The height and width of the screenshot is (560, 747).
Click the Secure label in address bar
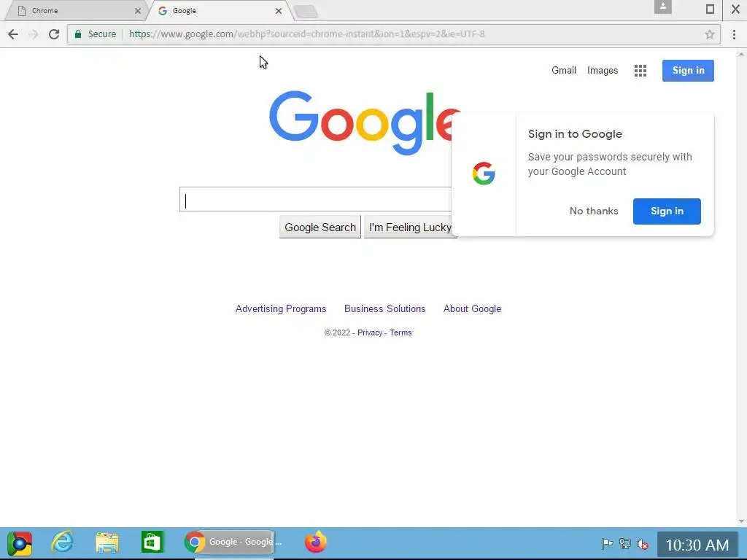(x=102, y=34)
